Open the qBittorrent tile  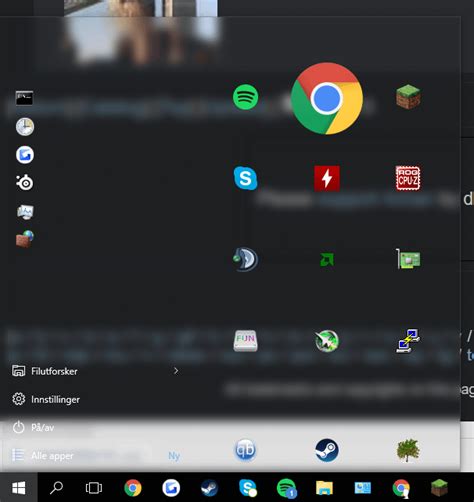(245, 450)
